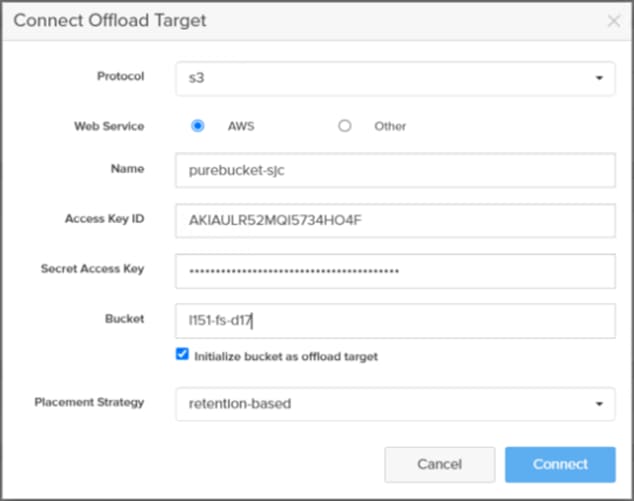Viewport: 634px width, 501px height.
Task: Choose the Other web service radio button
Action: 346,126
